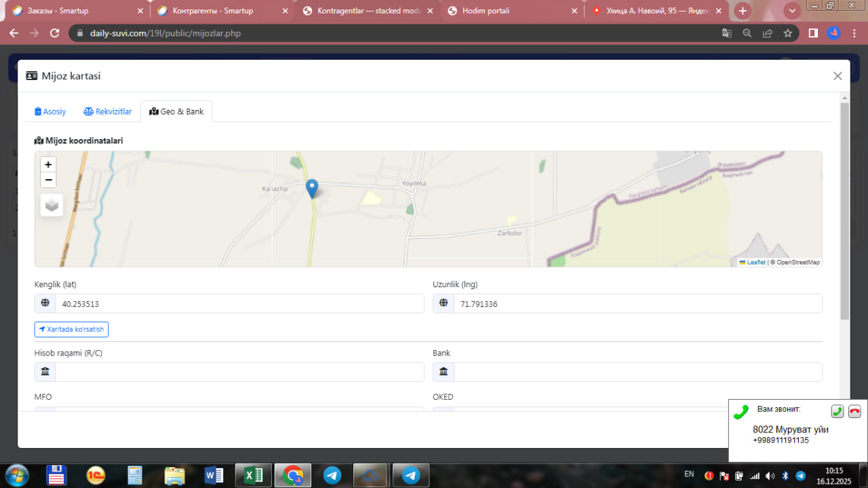Viewport: 868px width, 488px height.
Task: Click the modal vertical scrollbar
Action: pyautogui.click(x=844, y=210)
